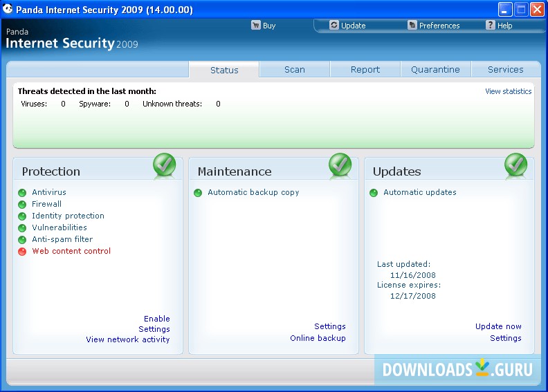Click 'Threats detected in the last month' heading

(87, 91)
